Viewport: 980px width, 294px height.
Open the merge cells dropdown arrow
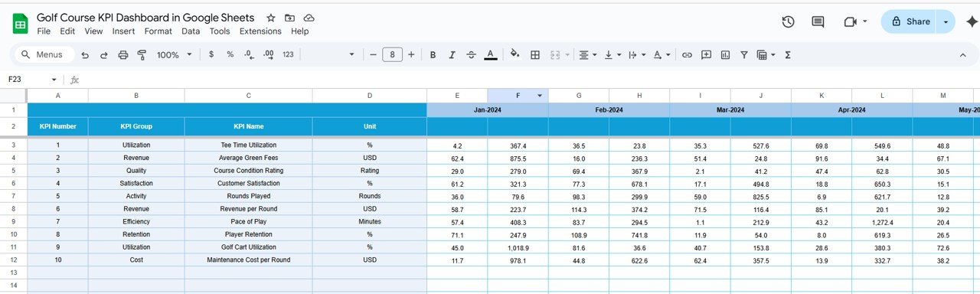coord(567,55)
